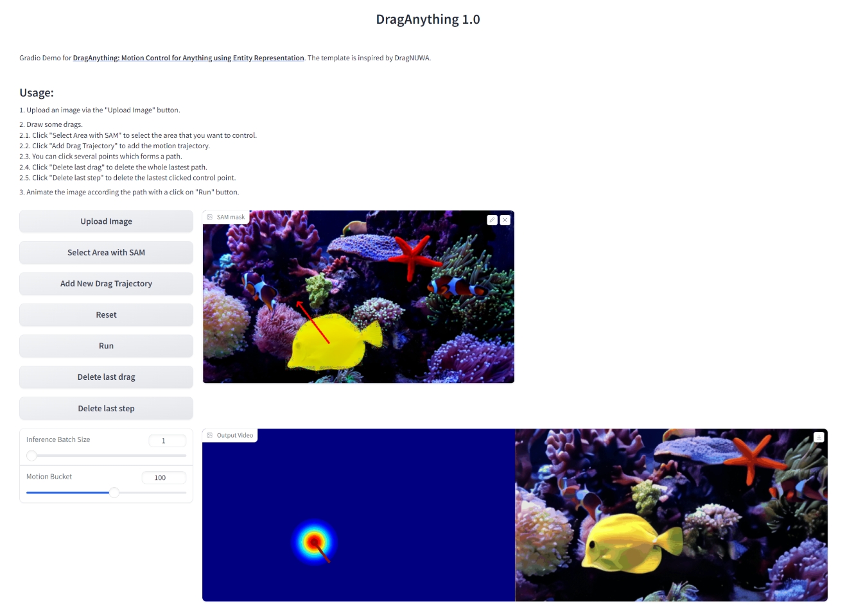Click the edit pencil icon on SAM mask
The image size is (854, 616).
click(x=492, y=220)
